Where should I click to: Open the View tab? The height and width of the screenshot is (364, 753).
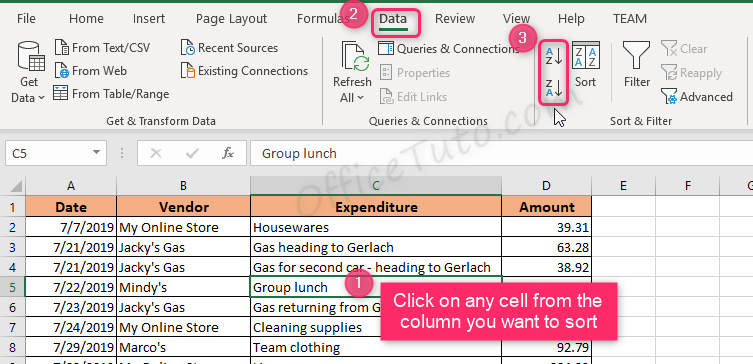(x=516, y=19)
